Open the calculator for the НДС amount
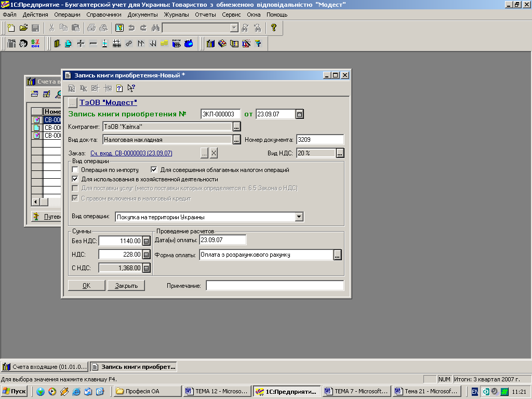The width and height of the screenshot is (532, 399). 146,255
